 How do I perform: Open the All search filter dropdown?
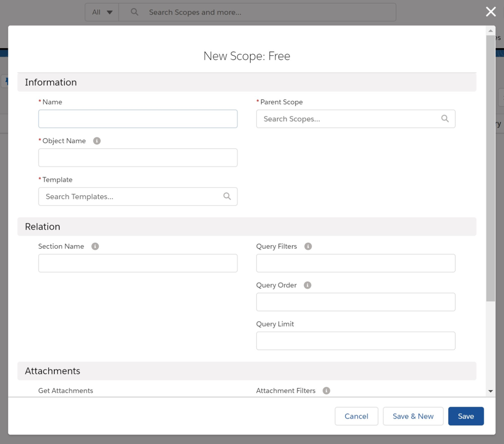pos(102,12)
